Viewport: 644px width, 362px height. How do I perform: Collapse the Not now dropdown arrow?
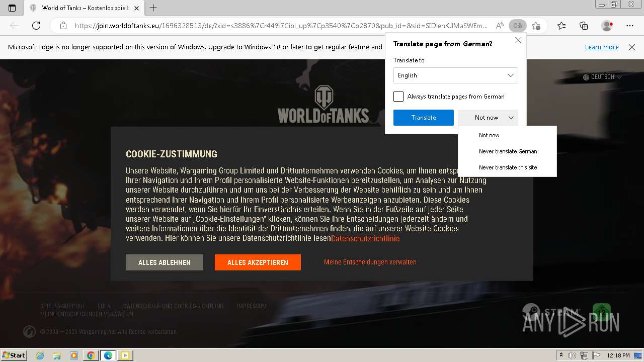[511, 118]
